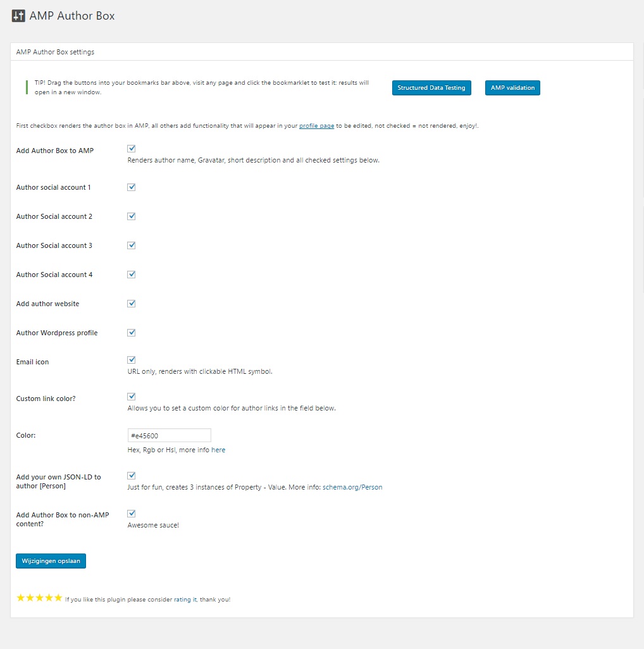Toggle Author Social account 2 checkbox
Image resolution: width=644 pixels, height=649 pixels.
131,216
